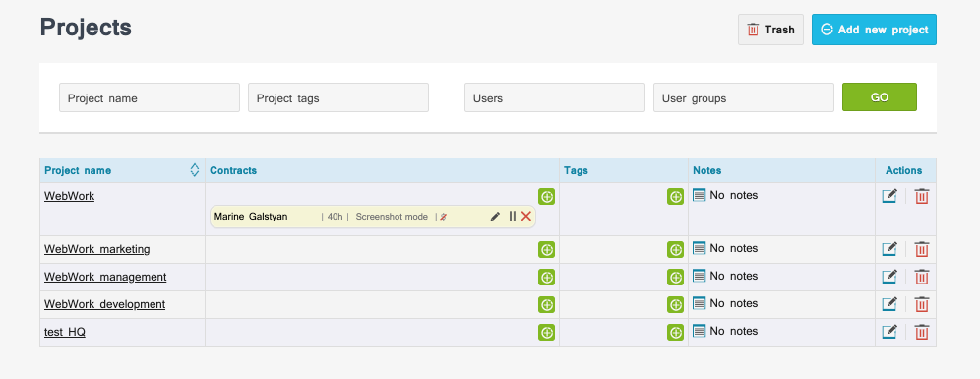Delete the WebWork_marketing project
This screenshot has width=980, height=379.
(x=922, y=249)
